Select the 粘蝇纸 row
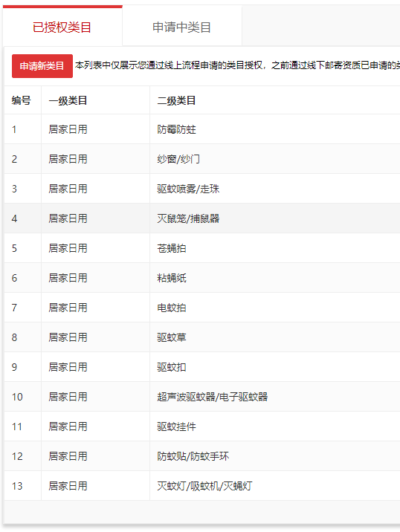This screenshot has height=532, width=400. click(202, 278)
